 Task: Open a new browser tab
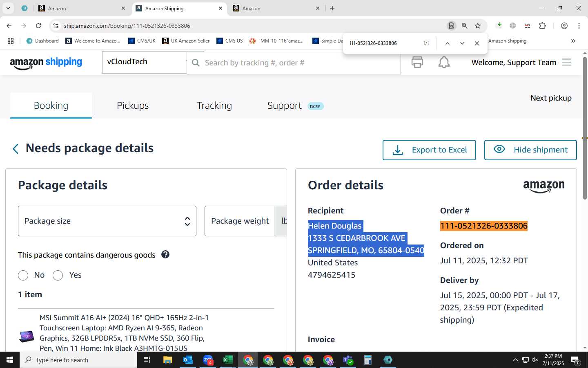coord(332,8)
